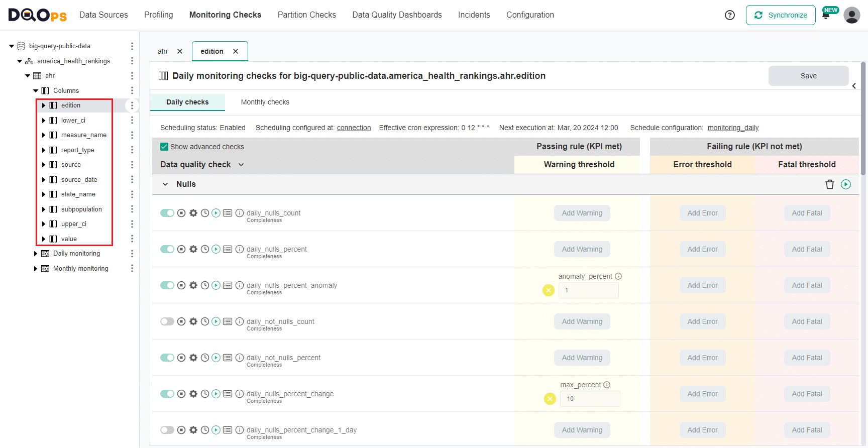Viewport: 868px width, 448px height.
Task: Open the help question mark icon
Action: coord(730,15)
